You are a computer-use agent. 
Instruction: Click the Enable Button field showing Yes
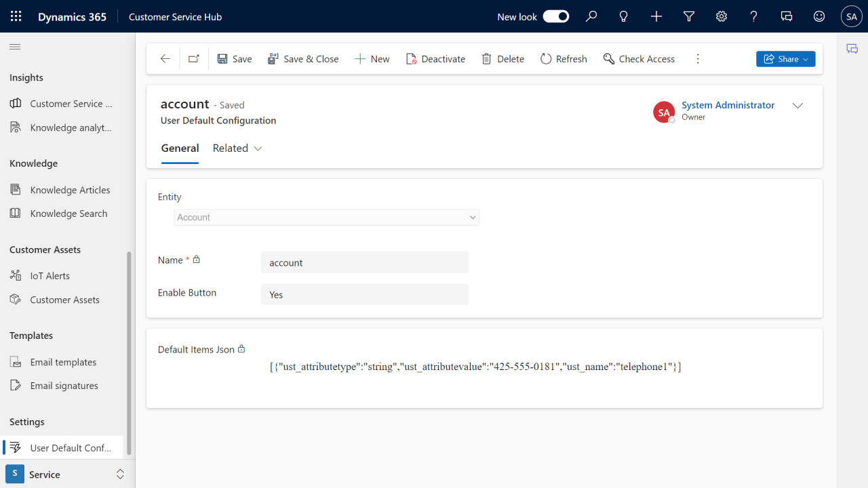pyautogui.click(x=365, y=295)
